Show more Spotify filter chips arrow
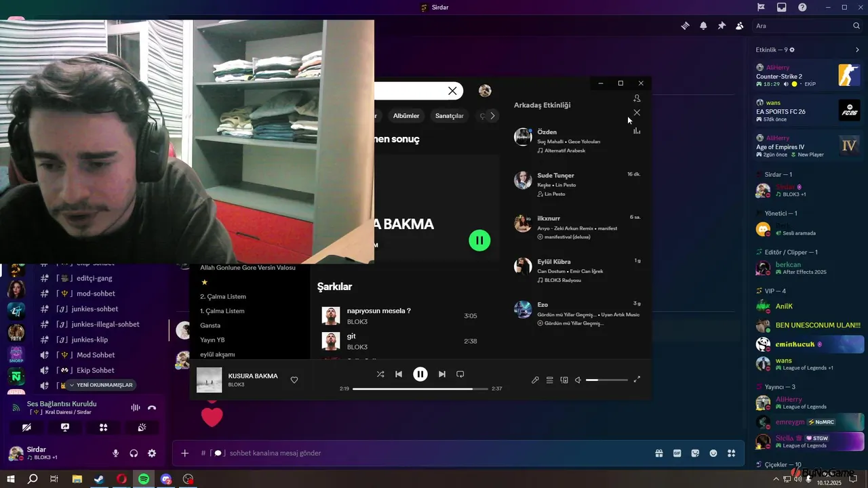The image size is (868, 488). coord(492,116)
